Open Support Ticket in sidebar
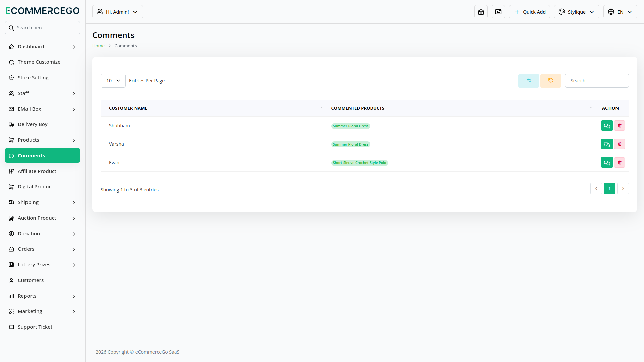 point(43,327)
